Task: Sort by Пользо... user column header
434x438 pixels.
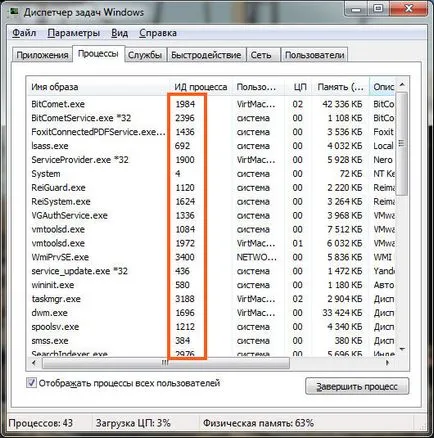Action: click(258, 87)
